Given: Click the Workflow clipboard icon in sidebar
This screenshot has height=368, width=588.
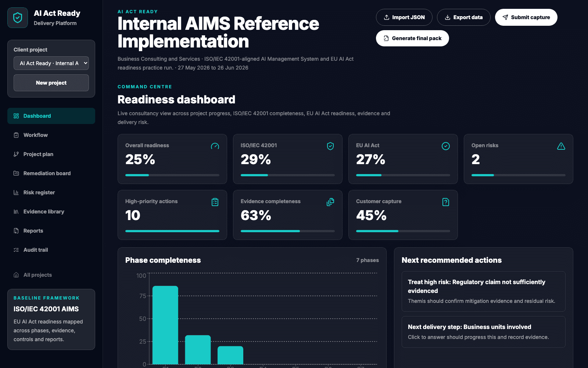Looking at the screenshot, I should (16, 135).
